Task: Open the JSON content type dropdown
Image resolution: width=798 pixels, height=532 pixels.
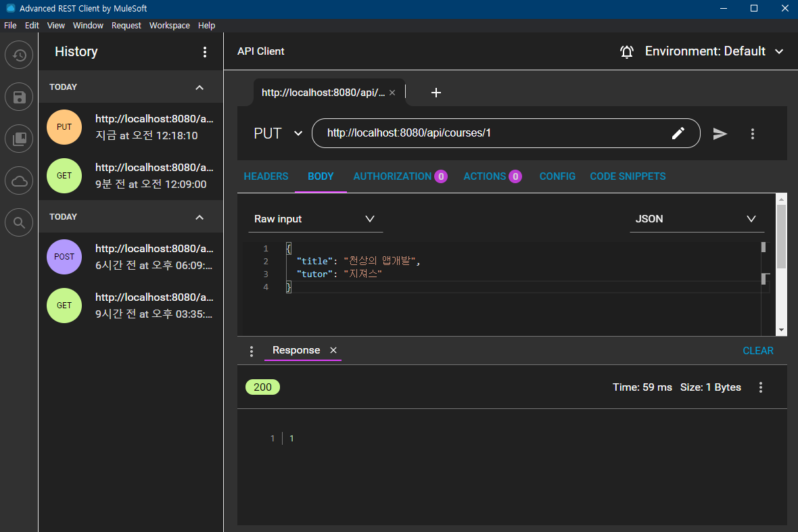Action: tap(697, 219)
